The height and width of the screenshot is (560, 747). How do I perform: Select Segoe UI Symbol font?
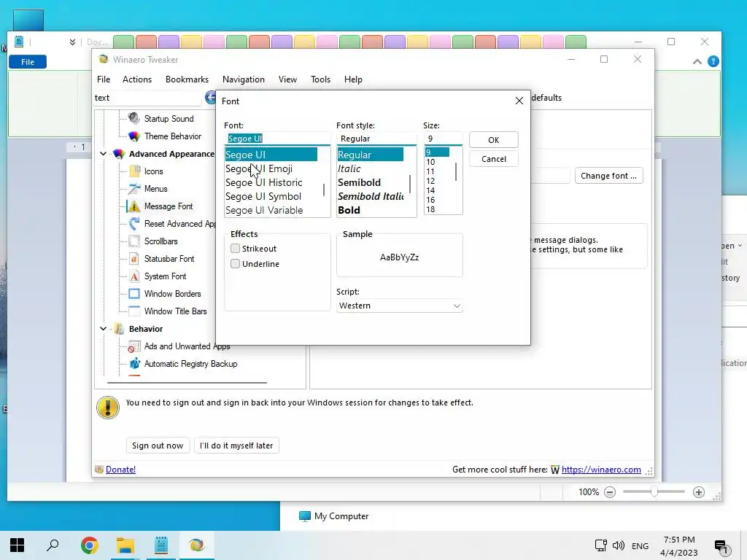[271, 196]
